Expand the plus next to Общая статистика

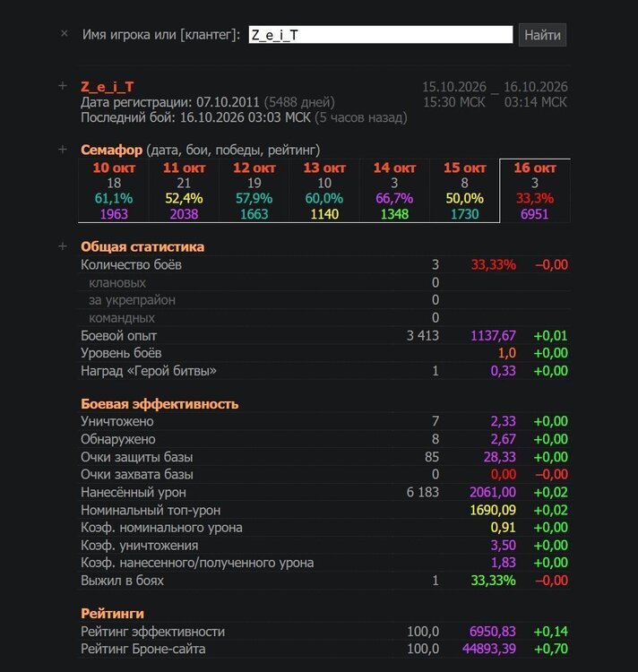[x=63, y=246]
